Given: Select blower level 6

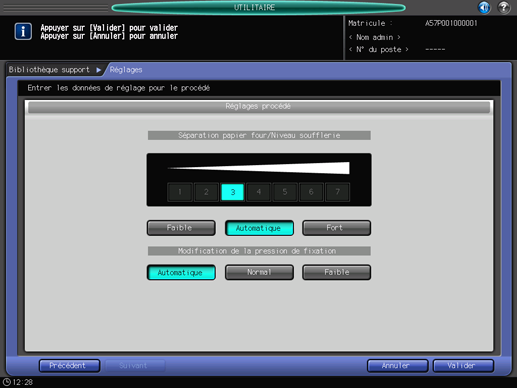Looking at the screenshot, I should tap(311, 192).
